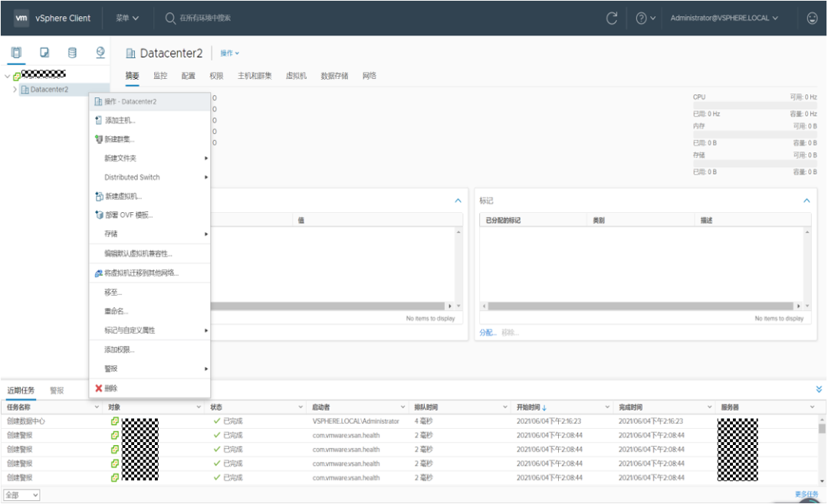Click the 分配 link under tags
Image resolution: width=828 pixels, height=504 pixels.
[488, 332]
